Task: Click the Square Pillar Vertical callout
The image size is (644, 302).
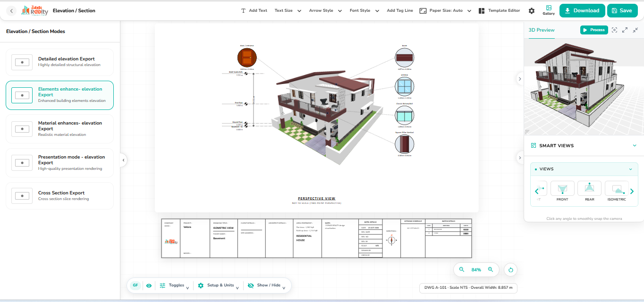Action: (x=404, y=144)
